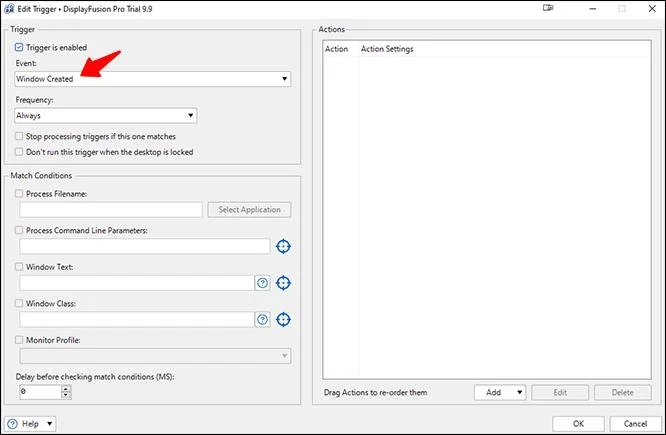Click the Select Application button
The width and height of the screenshot is (666, 435).
coord(249,210)
